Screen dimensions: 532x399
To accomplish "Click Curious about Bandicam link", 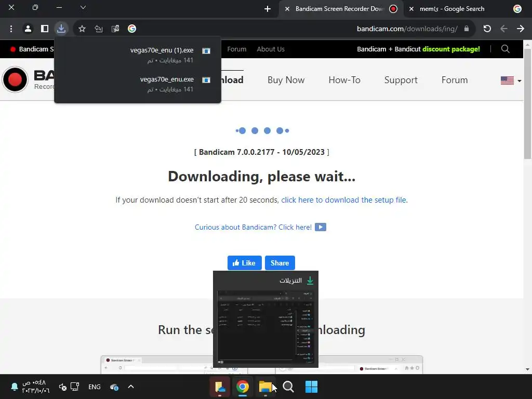I will tap(253, 228).
